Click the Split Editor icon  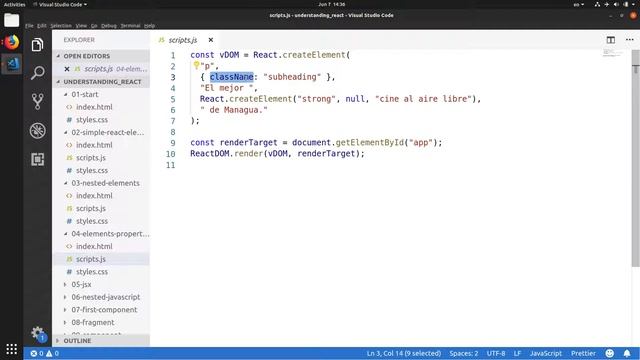[611, 40]
